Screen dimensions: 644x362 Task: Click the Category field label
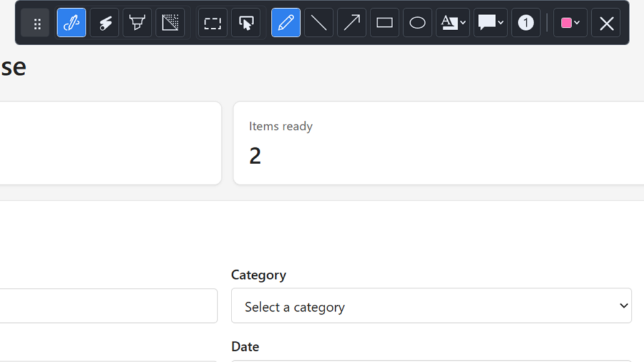coord(258,275)
